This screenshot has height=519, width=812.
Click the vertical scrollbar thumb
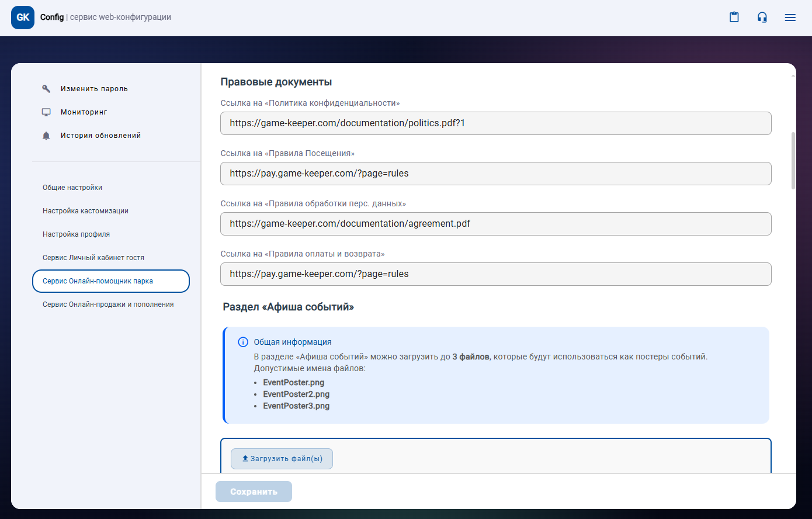[x=793, y=161]
